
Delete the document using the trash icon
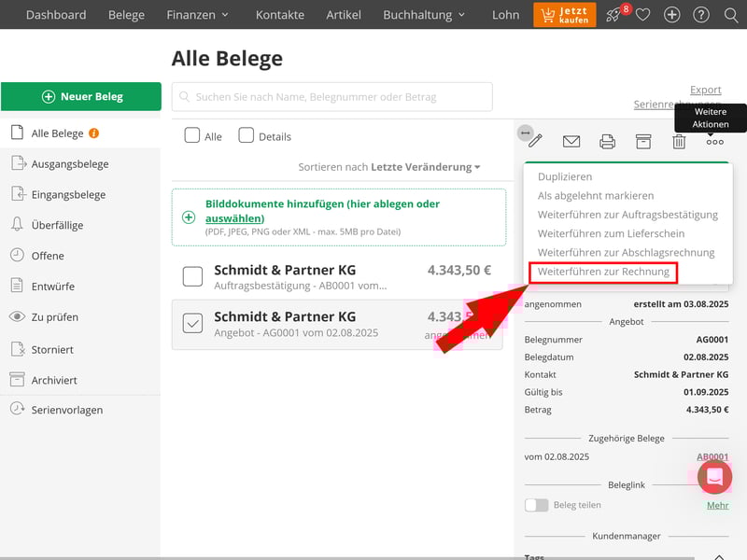679,142
